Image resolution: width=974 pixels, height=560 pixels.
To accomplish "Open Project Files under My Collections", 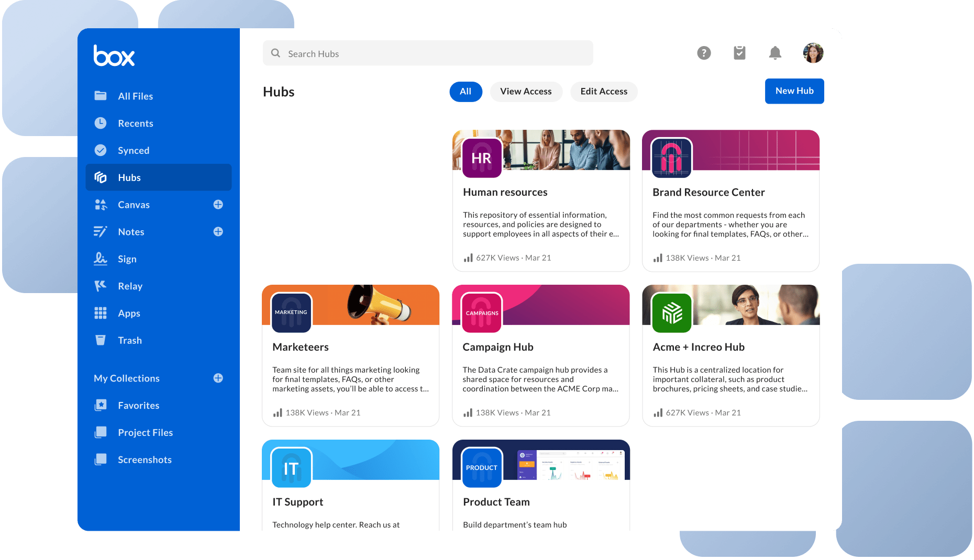I will tap(145, 432).
